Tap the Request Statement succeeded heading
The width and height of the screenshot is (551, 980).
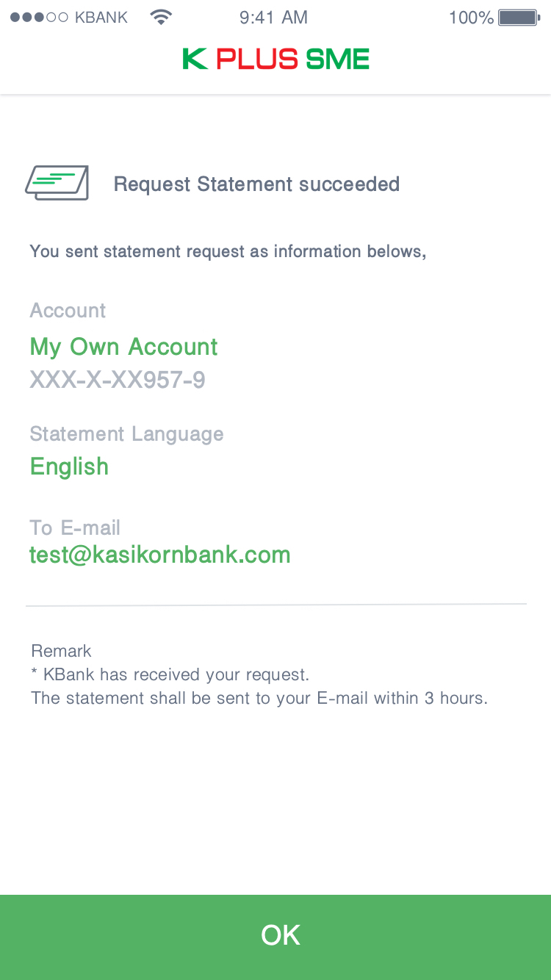256,184
